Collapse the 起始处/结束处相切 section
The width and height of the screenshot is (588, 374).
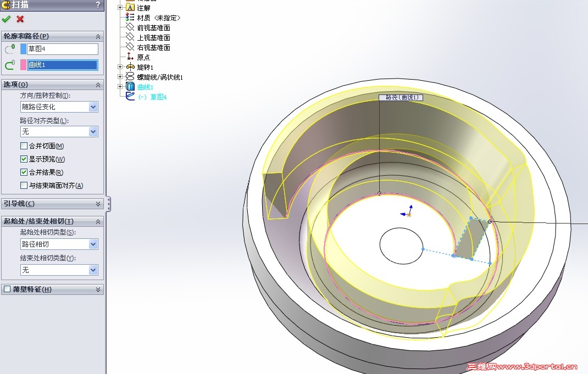pos(98,221)
